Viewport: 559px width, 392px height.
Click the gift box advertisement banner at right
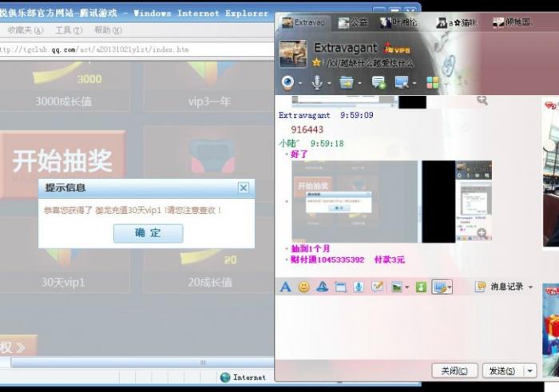point(551,330)
